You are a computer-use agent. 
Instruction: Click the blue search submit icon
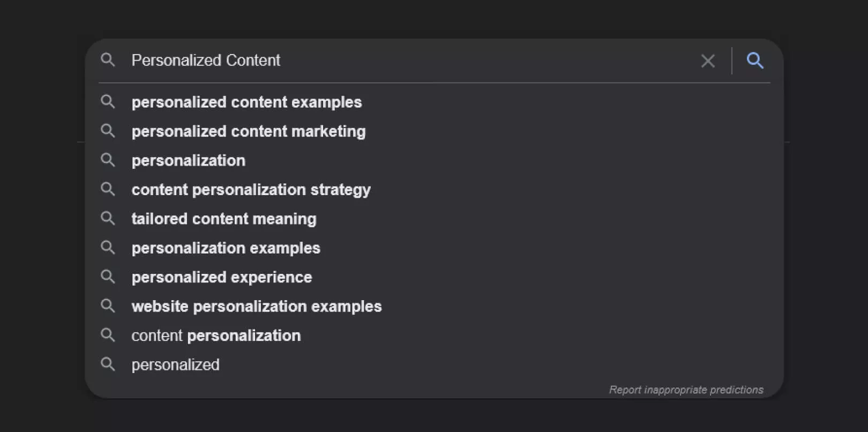click(755, 61)
